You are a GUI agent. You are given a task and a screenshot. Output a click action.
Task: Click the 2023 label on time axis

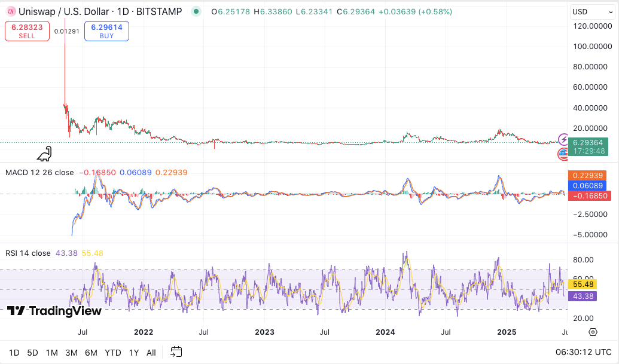click(x=264, y=332)
